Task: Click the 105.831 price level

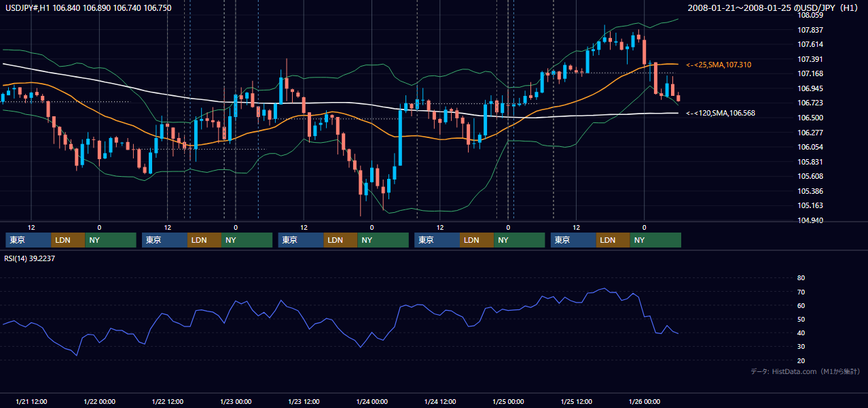Action: pos(810,162)
